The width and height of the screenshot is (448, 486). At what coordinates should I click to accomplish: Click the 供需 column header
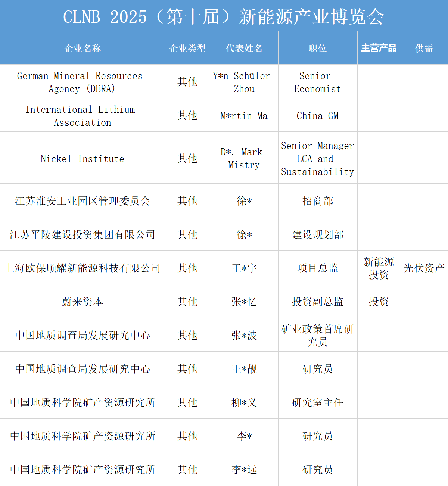(x=424, y=48)
